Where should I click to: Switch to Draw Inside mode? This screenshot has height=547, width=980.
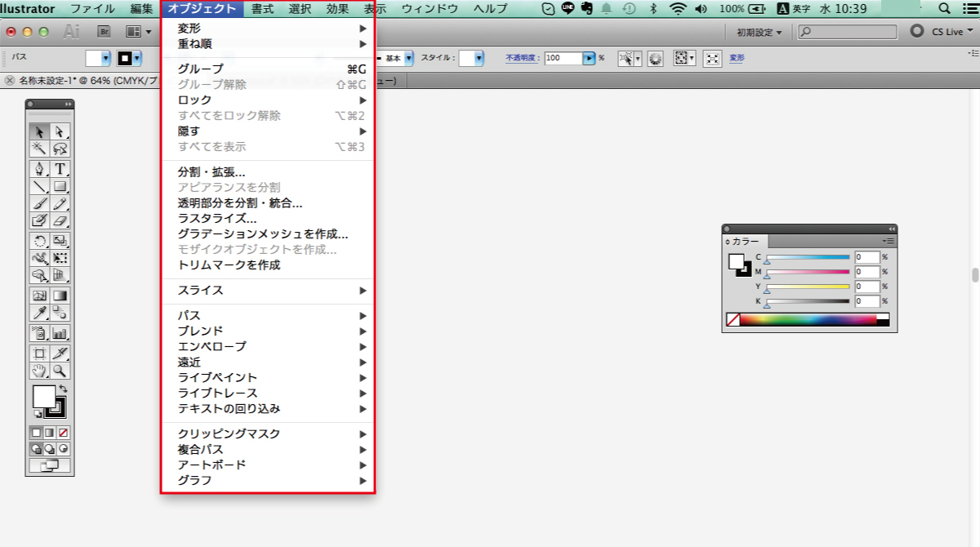[63, 448]
